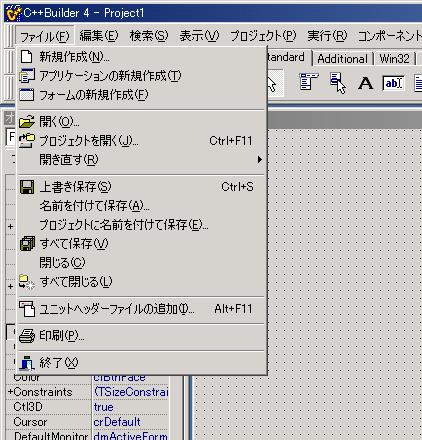Click the Ctl3D true value field
This screenshot has height=440, width=422.
pyautogui.click(x=130, y=407)
